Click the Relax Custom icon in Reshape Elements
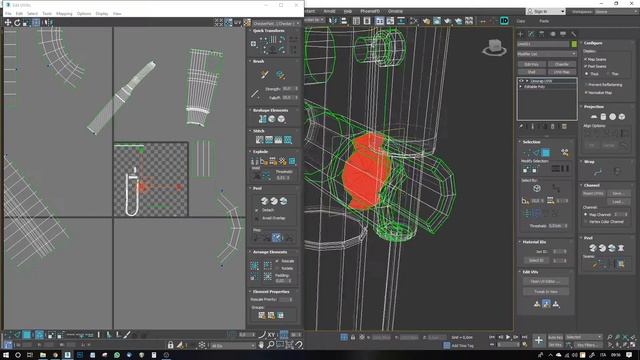This screenshot has width=640, height=360. click(x=281, y=119)
